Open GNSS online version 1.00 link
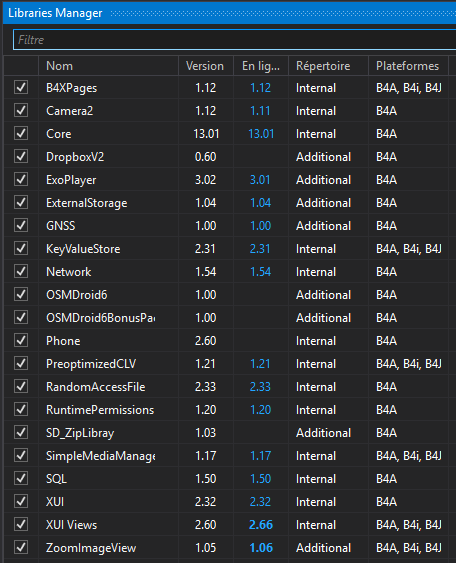Viewport: 456px width, 563px height. coord(260,225)
